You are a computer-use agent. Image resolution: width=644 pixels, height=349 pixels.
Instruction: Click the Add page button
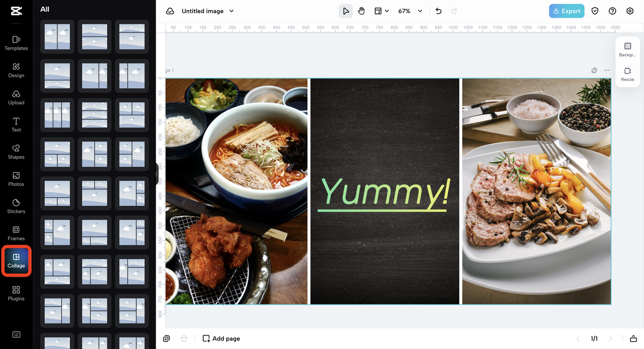point(221,338)
